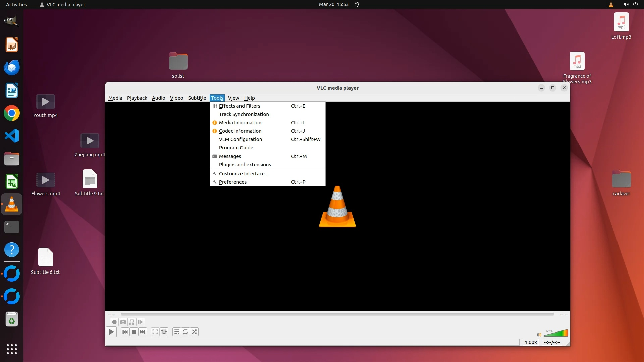Click the red Record button
This screenshot has height=362, width=644.
pyautogui.click(x=114, y=322)
